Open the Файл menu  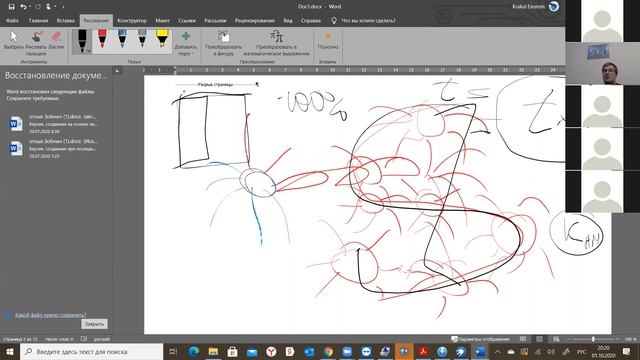click(x=12, y=20)
